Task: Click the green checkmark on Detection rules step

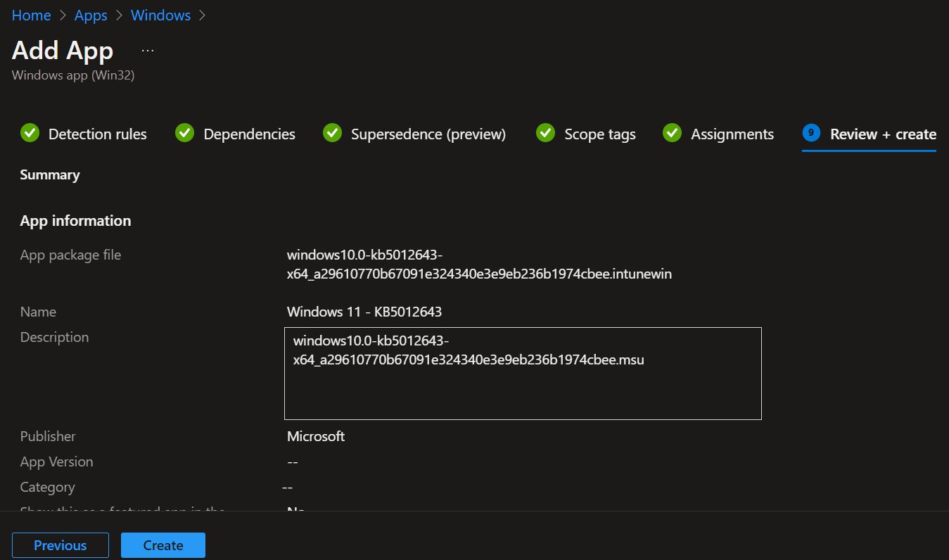Action: 30,133
